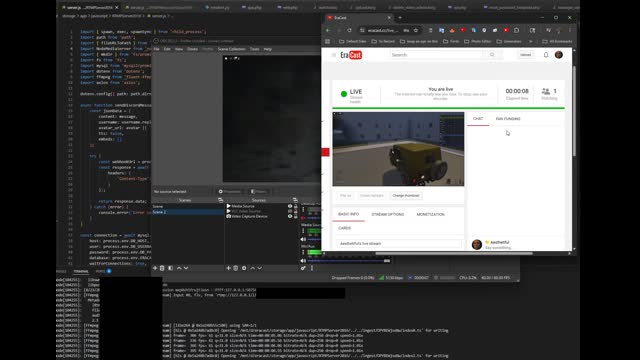Image resolution: width=640 pixels, height=360 pixels.
Task: Open audio mixer advanced settings icon
Action: 303,268
